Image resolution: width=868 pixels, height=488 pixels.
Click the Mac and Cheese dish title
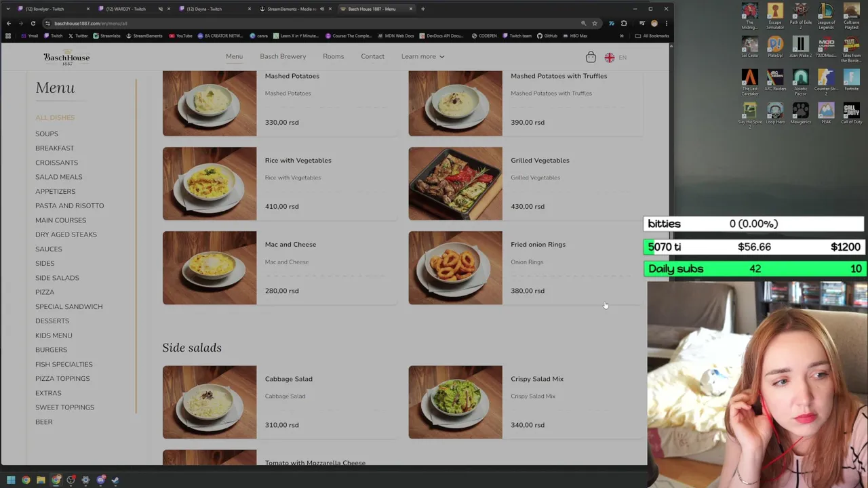pos(290,244)
